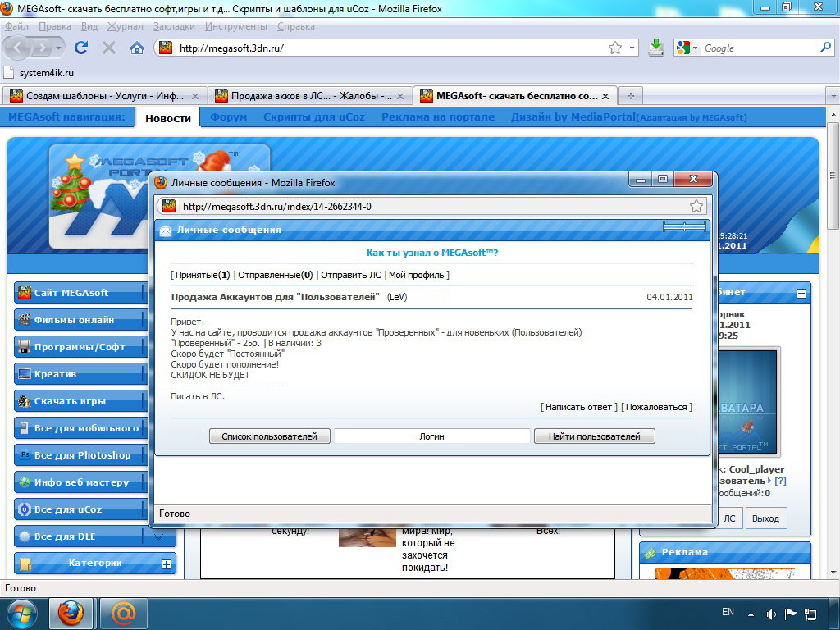Click the browser Back arrow button
This screenshot has height=630, width=840.
pos(17,48)
